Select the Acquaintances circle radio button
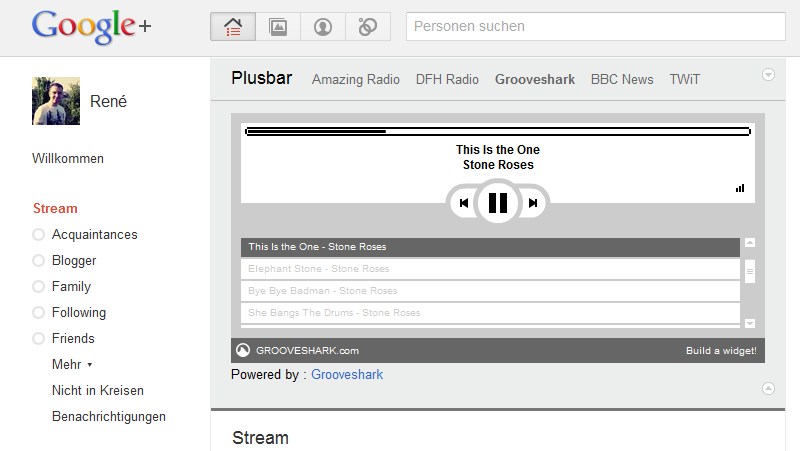The width and height of the screenshot is (800, 451). pos(38,235)
